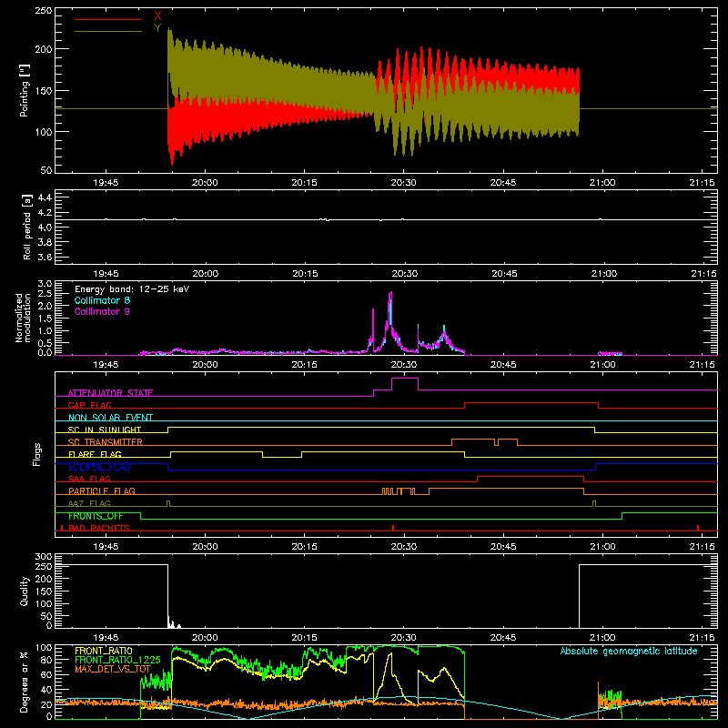Click the NON_SOLAR_EVENT flag label
728x728 pixels.
coord(110,418)
